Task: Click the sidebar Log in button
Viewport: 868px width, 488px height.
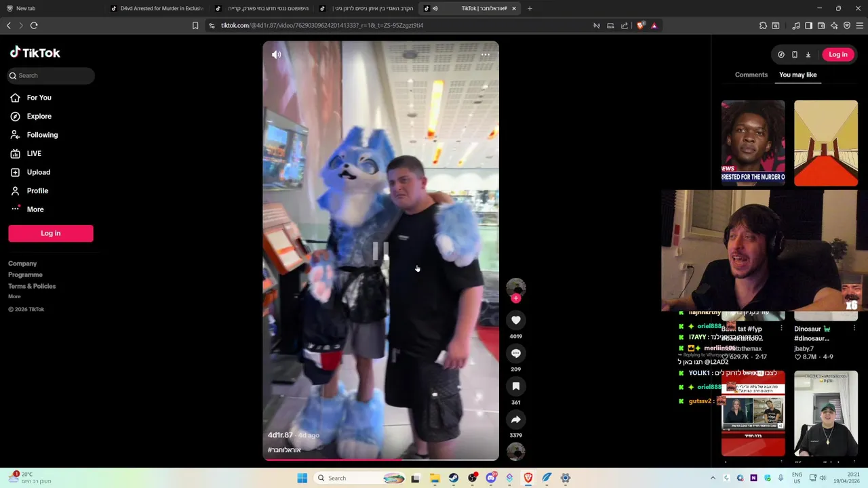Action: (x=51, y=233)
